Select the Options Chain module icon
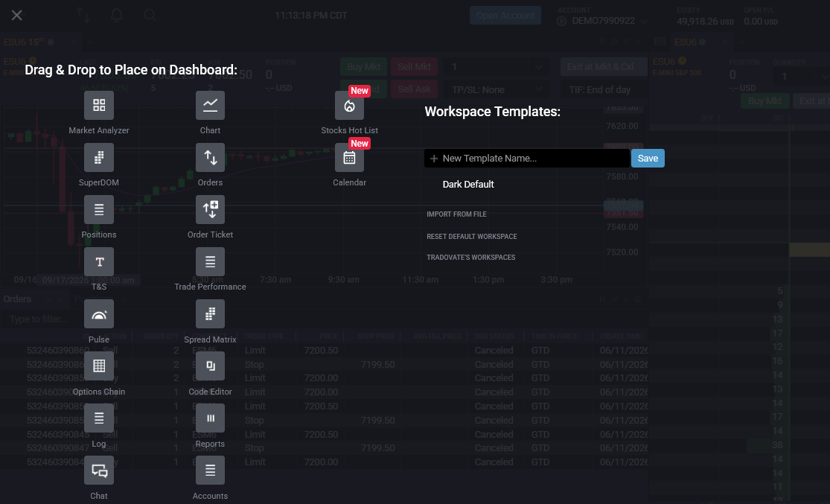Viewport: 830px width, 504px height. pos(99,366)
